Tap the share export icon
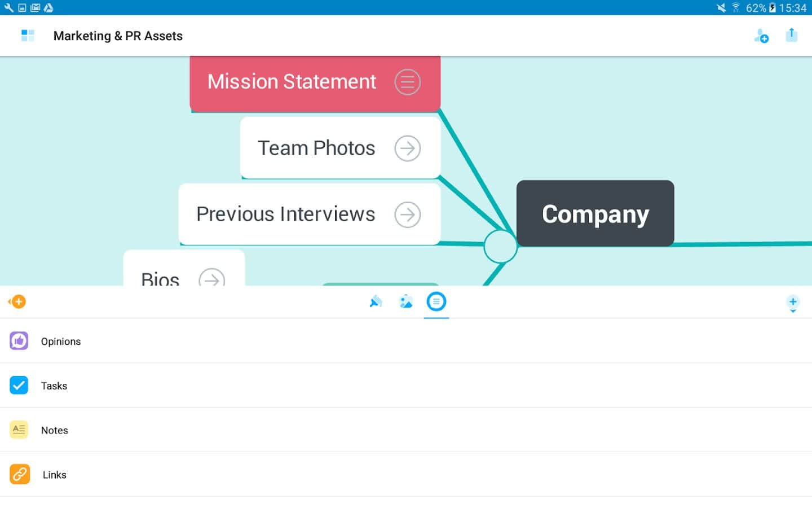The width and height of the screenshot is (812, 508). [x=792, y=35]
